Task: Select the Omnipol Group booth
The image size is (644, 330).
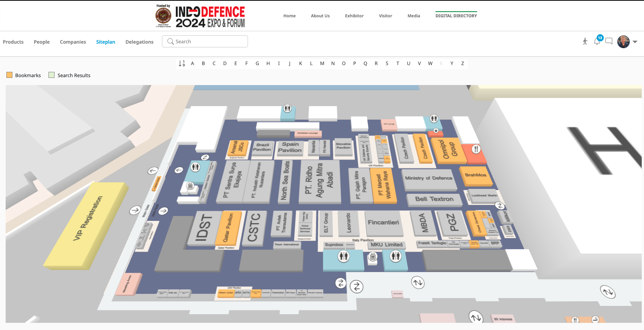Action: point(449,150)
